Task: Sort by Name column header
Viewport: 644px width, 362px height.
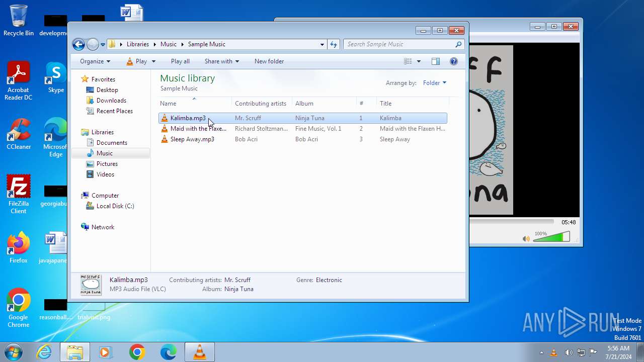Action: [195, 104]
